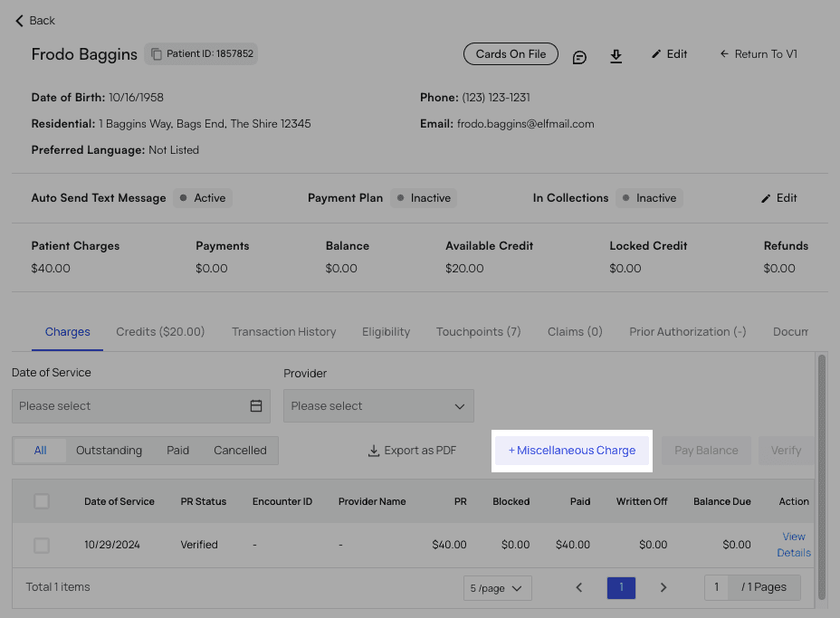Click the Export as PDF download icon
This screenshot has height=618, width=840.
coord(374,451)
